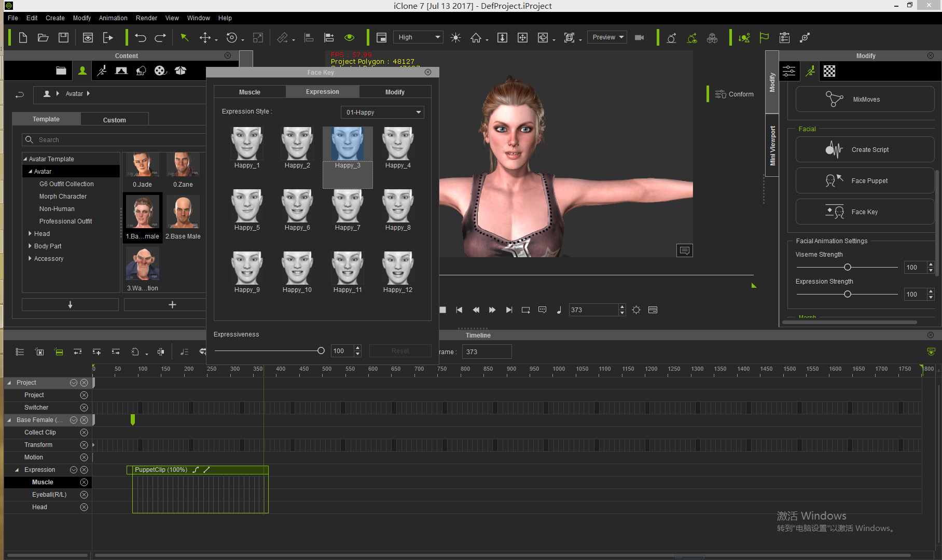Select the arrow Select tool

(184, 37)
